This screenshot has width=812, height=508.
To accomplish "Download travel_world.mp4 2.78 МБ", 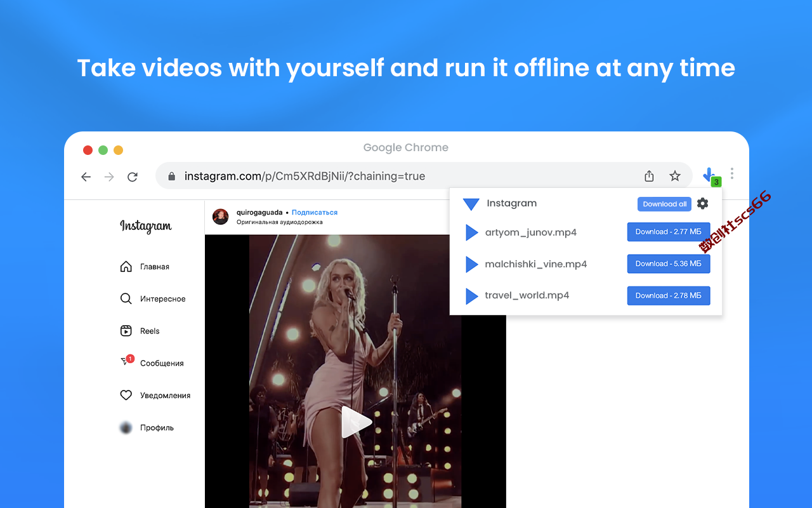I will click(x=669, y=295).
